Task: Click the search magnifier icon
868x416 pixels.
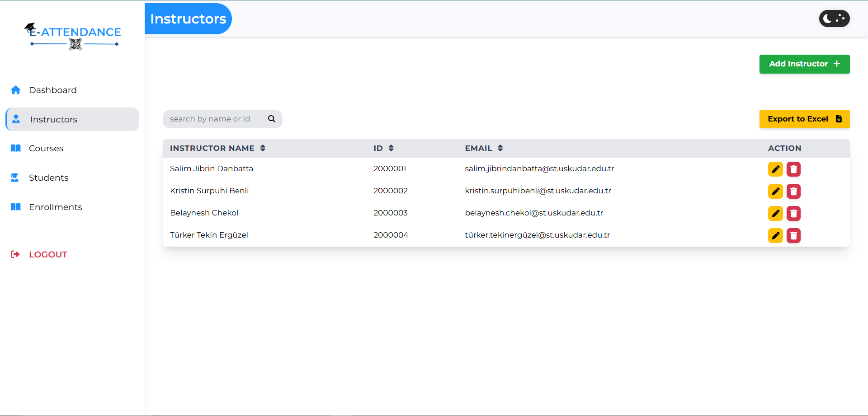Action: [271, 119]
